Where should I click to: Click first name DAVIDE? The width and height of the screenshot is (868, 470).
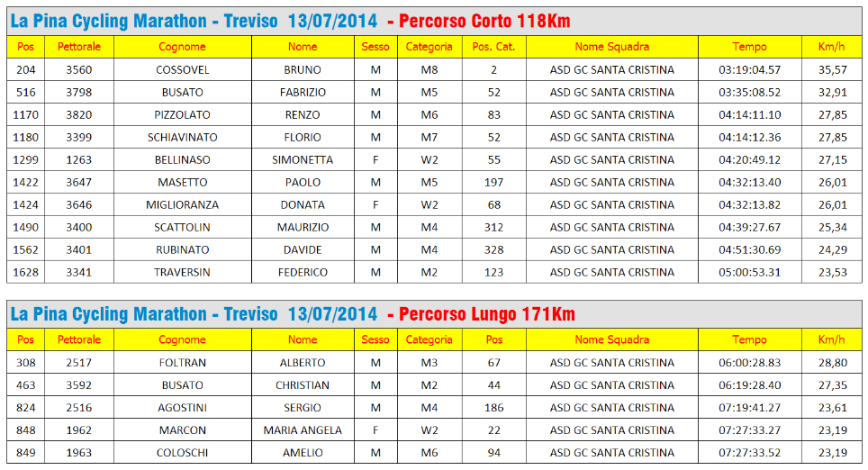pos(303,250)
